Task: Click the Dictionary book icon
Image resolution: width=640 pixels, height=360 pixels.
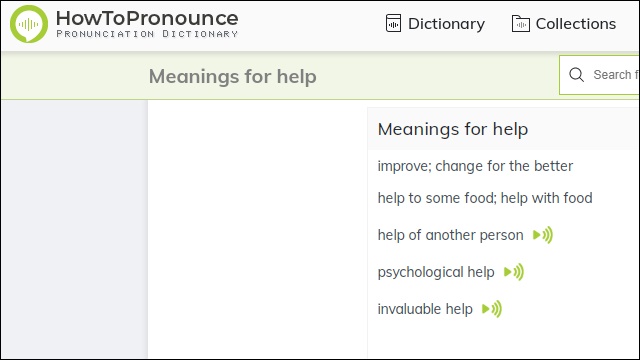Action: coord(393,23)
